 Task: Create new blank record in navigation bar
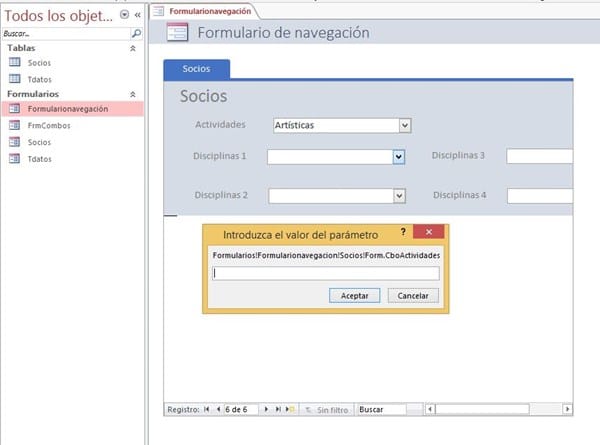point(290,409)
